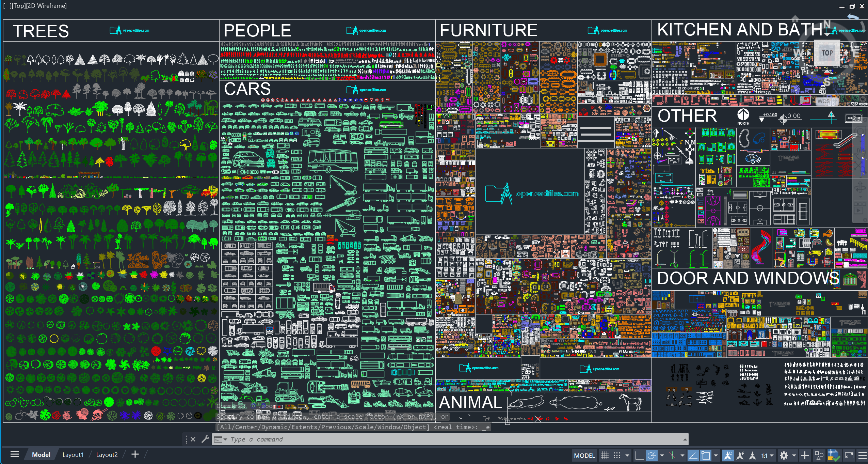Click the graphics performance icon
The height and width of the screenshot is (464, 868).
(x=834, y=455)
